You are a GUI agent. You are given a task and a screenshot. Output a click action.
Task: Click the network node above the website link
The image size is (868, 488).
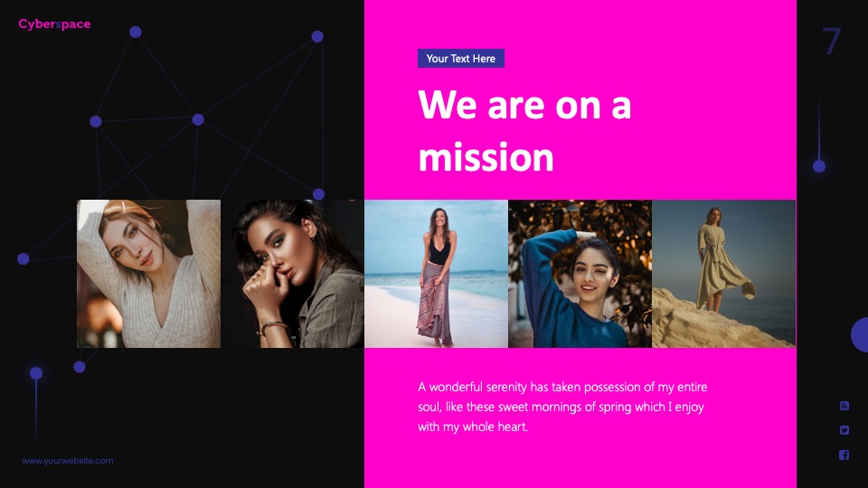(36, 373)
